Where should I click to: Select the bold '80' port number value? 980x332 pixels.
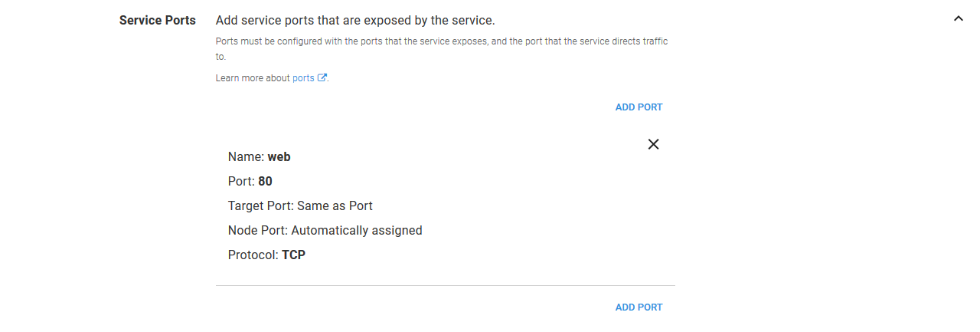pos(265,182)
